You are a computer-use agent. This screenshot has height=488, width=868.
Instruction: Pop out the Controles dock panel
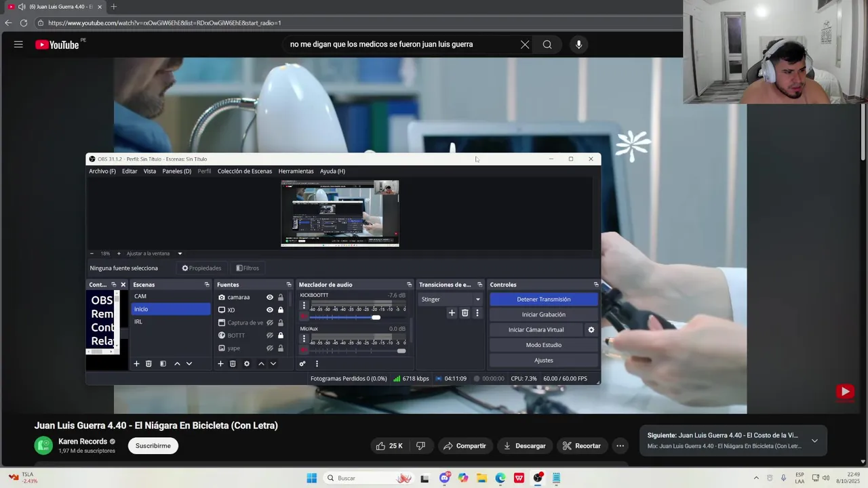[x=596, y=285]
